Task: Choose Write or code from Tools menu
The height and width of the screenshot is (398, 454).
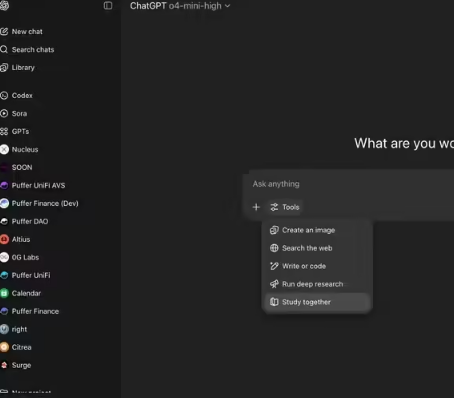Action: [317, 266]
